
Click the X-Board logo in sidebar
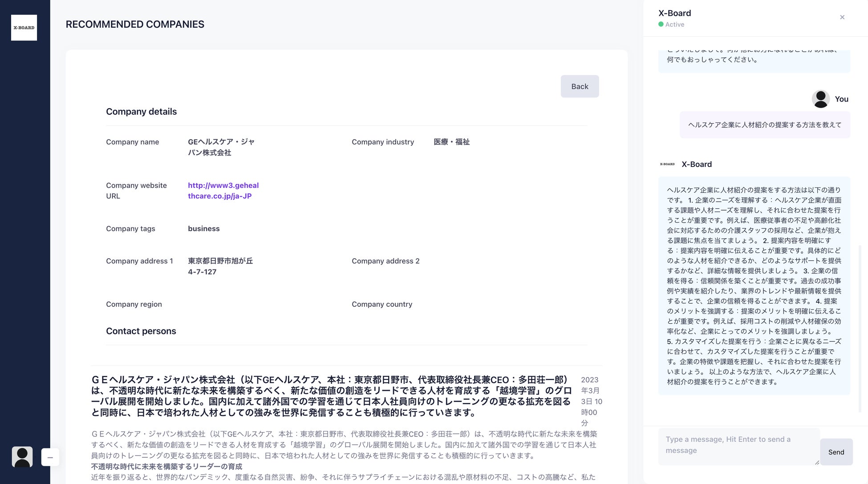click(x=24, y=28)
